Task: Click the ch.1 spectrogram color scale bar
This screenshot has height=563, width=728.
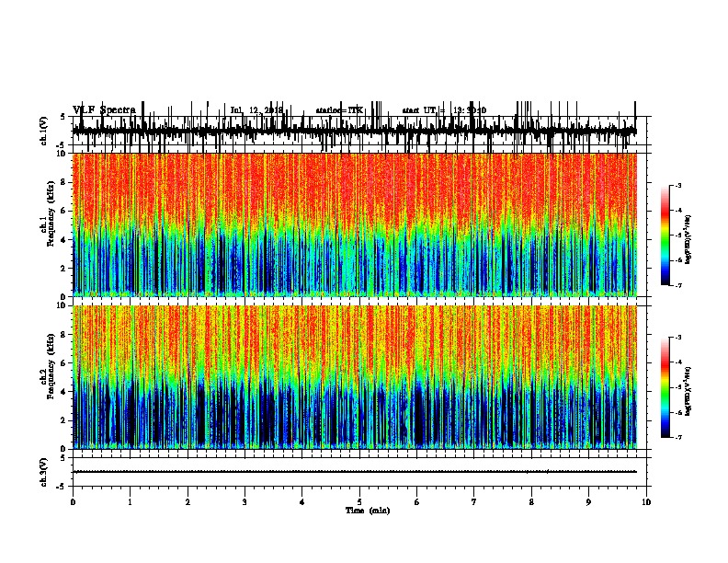Action: click(665, 235)
